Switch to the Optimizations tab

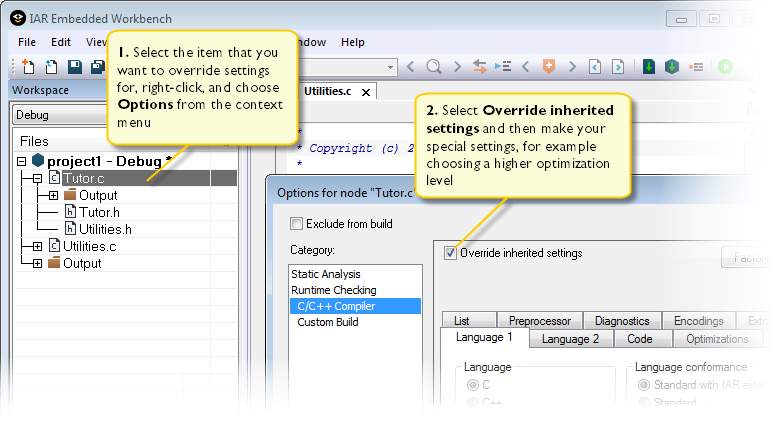click(717, 339)
